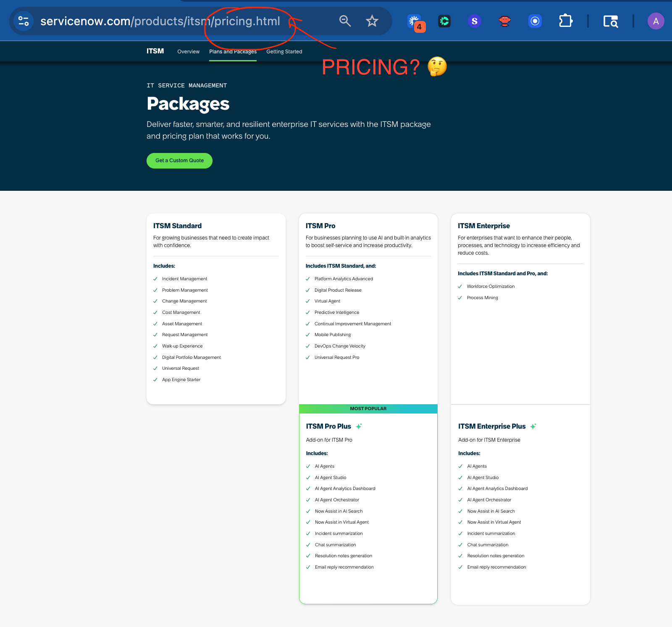Open the profile avatar menu

656,21
